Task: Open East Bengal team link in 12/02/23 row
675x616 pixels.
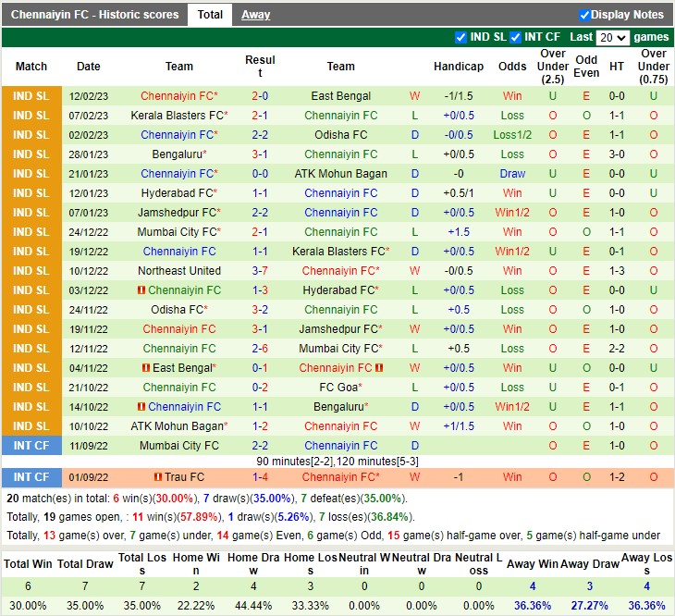Action: (x=340, y=96)
